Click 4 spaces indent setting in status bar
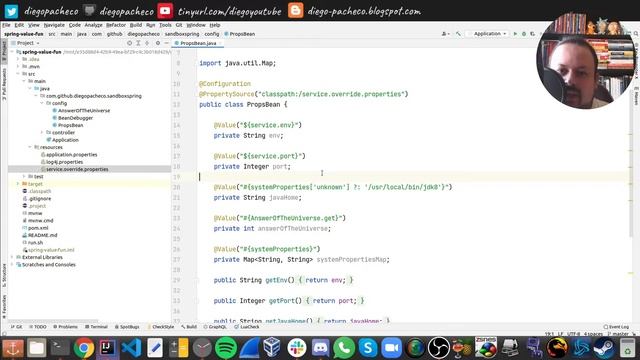Image resolution: width=640 pixels, height=360 pixels. tap(593, 334)
